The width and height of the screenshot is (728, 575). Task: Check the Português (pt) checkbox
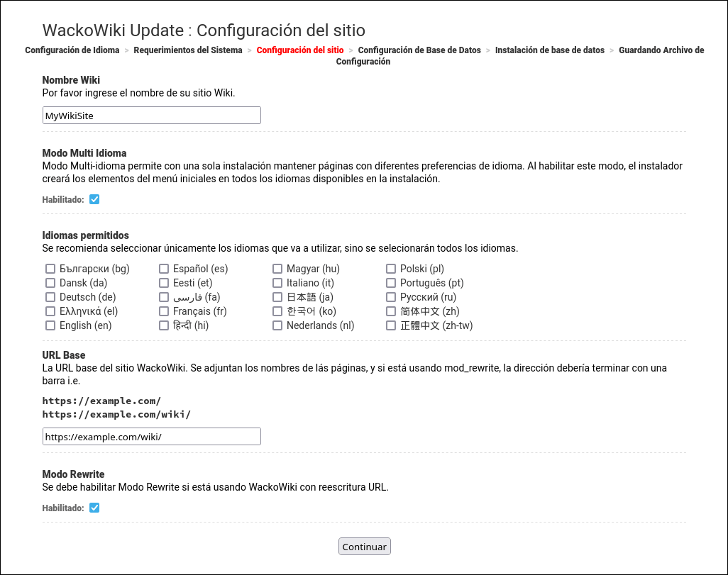[x=391, y=283]
